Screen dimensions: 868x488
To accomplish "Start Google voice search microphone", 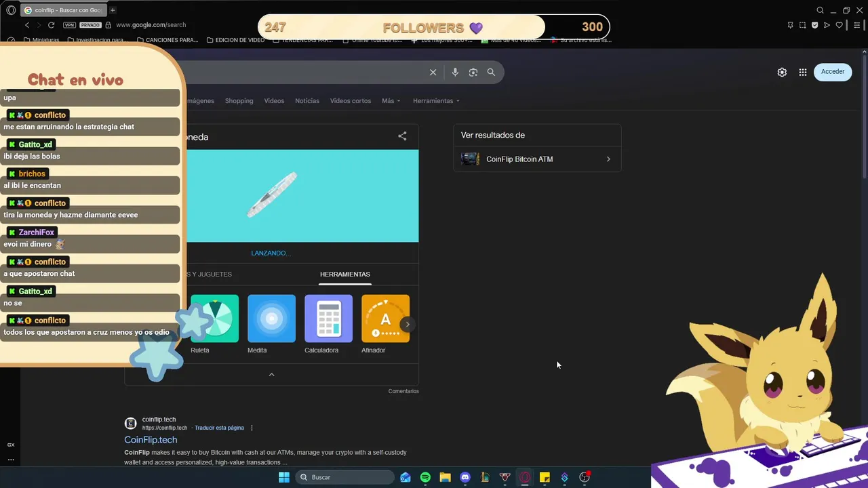I will click(455, 73).
